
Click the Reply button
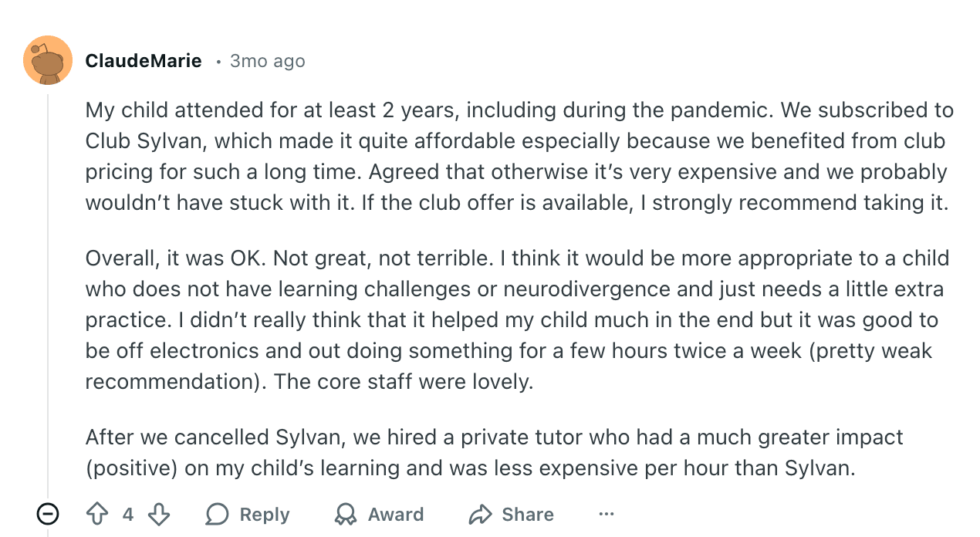click(247, 514)
